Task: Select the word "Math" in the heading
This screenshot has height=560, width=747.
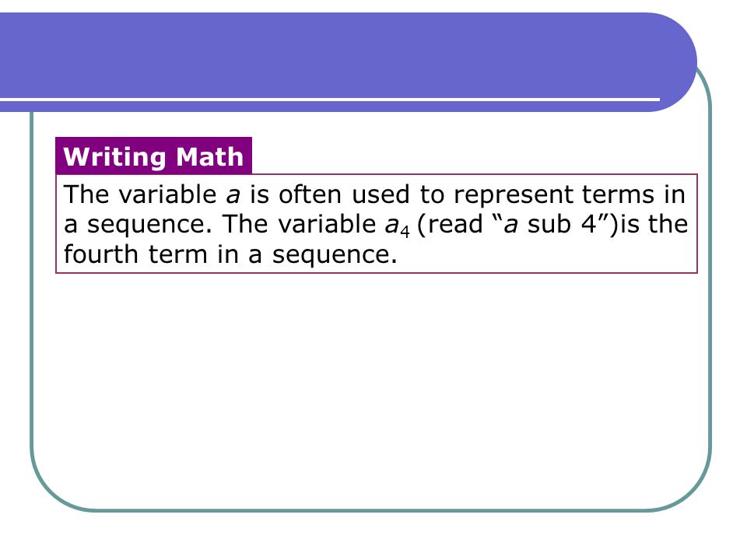Action: [x=209, y=156]
